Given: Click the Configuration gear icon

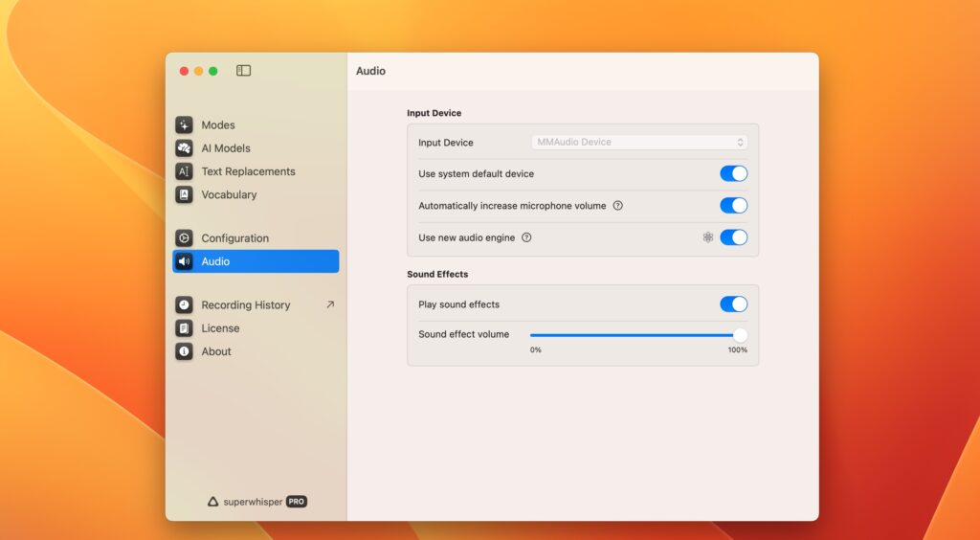Looking at the screenshot, I should tap(184, 238).
